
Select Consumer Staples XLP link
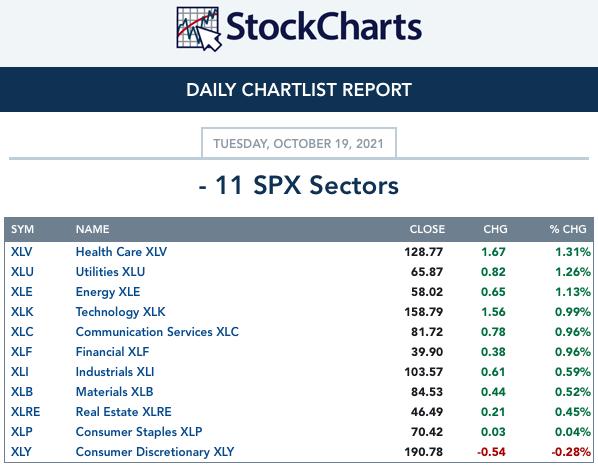pyautogui.click(x=139, y=432)
